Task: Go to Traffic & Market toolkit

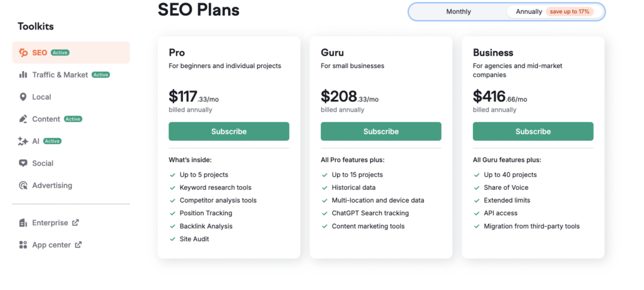Action: [x=65, y=75]
